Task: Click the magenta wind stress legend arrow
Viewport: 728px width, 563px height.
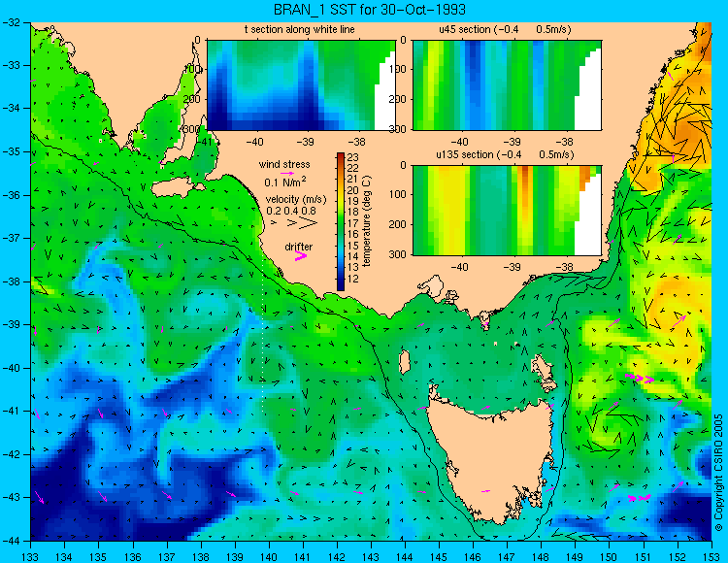Action: [x=287, y=173]
